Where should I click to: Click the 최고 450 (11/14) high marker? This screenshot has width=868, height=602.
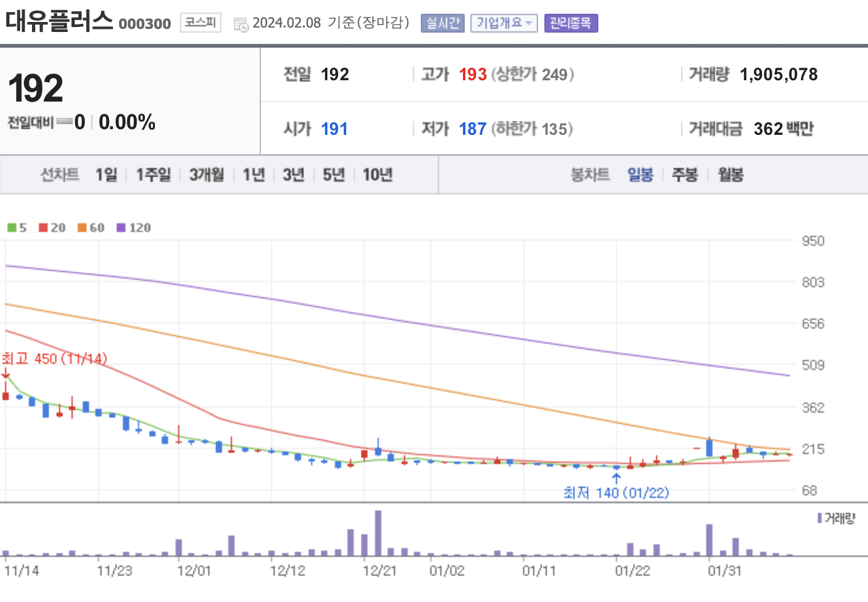click(55, 359)
